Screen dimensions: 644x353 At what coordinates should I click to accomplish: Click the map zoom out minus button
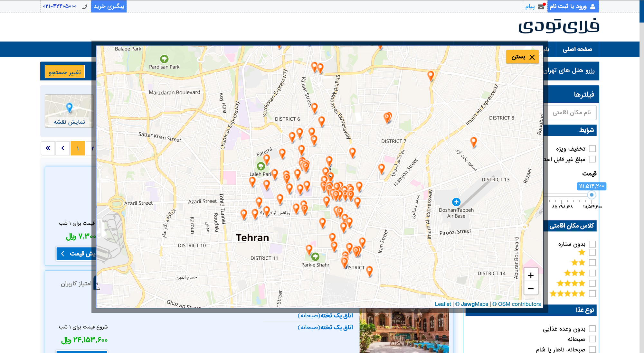pos(531,289)
